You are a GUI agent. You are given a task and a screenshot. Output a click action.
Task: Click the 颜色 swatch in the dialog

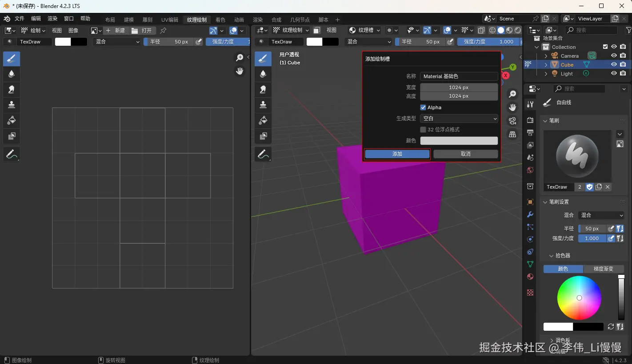459,141
